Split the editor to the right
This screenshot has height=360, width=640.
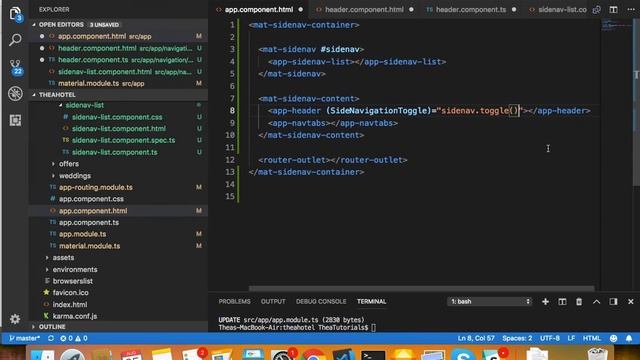[613, 9]
